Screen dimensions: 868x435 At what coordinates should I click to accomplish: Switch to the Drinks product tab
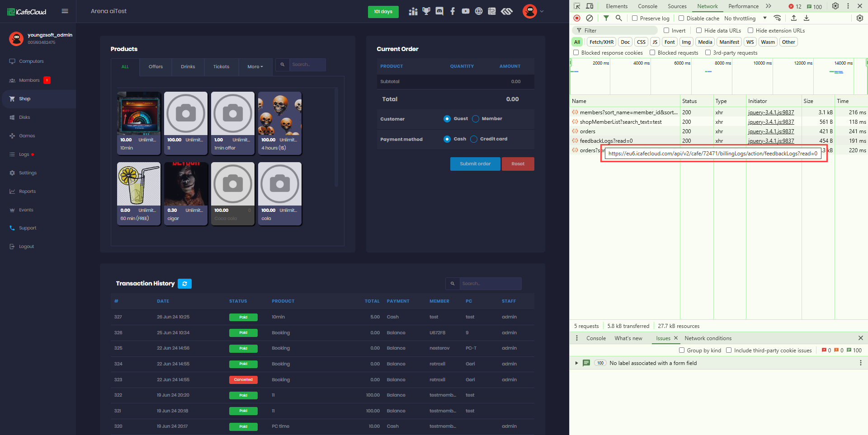coord(188,67)
